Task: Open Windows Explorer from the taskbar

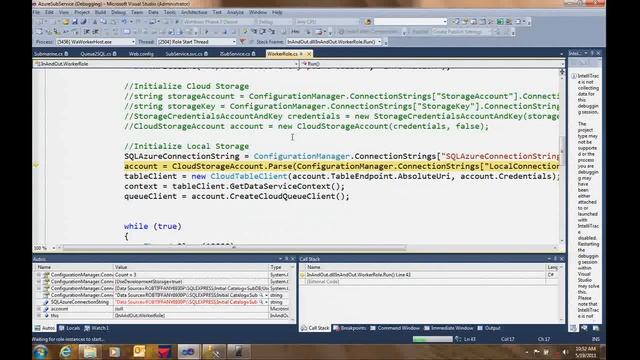Action: (x=90, y=352)
